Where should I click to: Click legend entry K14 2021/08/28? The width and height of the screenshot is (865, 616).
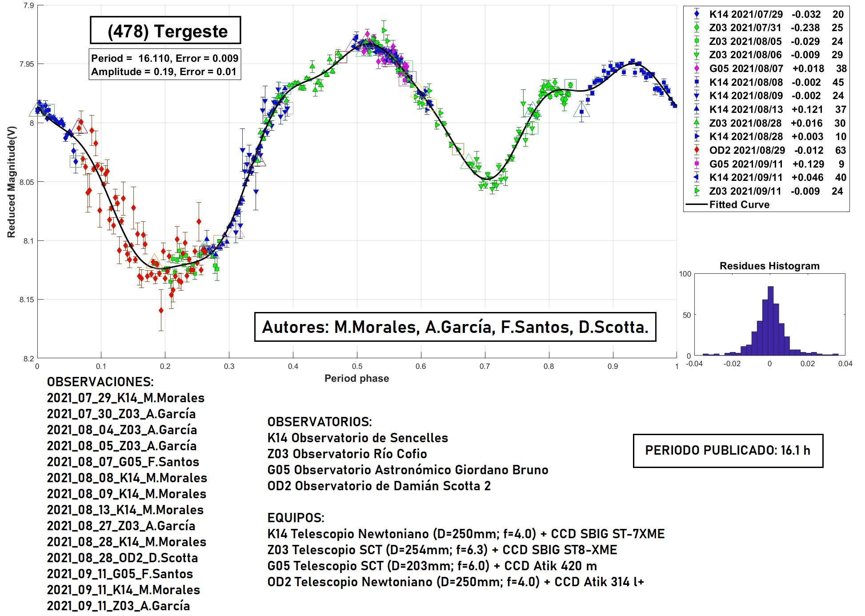[767, 136]
